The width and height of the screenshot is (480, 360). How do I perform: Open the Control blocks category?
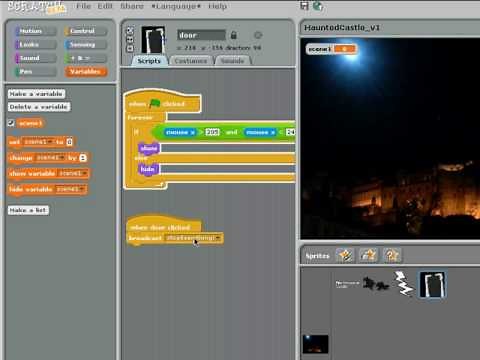[x=86, y=31]
